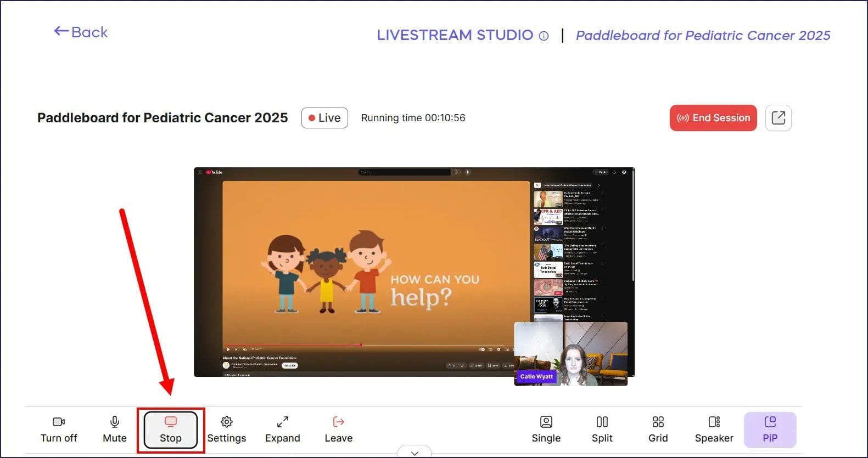This screenshot has height=458, width=868.
Task: Switch to Single layout
Action: (546, 429)
